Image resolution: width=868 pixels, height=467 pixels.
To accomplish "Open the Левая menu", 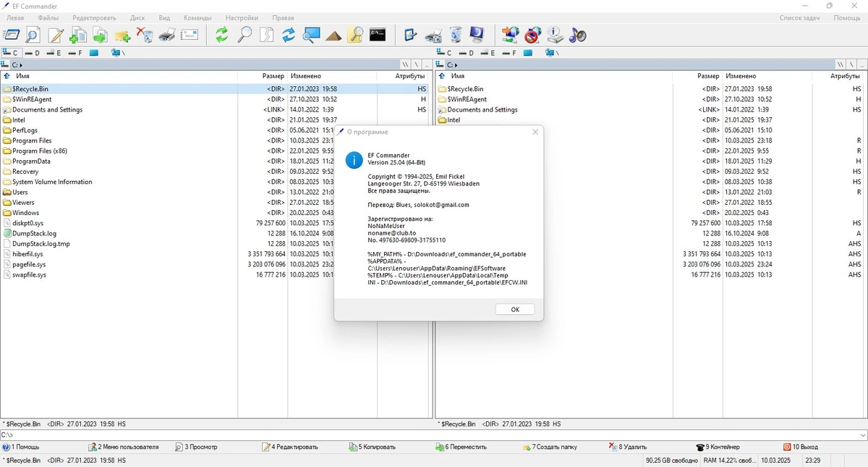I will point(15,17).
